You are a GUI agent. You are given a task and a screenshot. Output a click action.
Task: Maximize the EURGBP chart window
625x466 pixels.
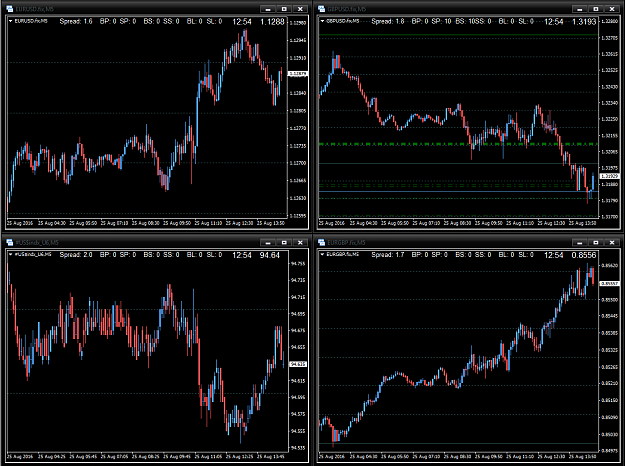(596, 242)
